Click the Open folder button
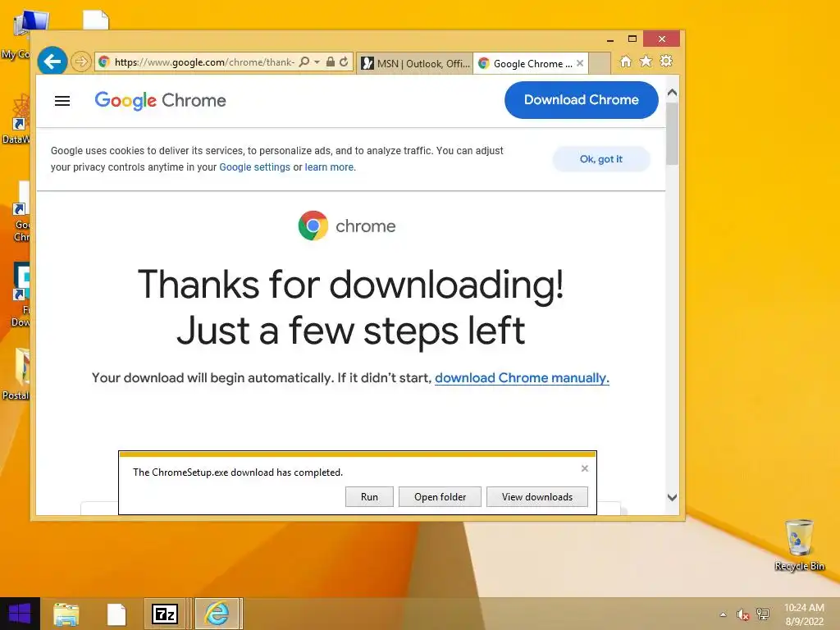Image resolution: width=840 pixels, height=630 pixels. click(x=440, y=496)
